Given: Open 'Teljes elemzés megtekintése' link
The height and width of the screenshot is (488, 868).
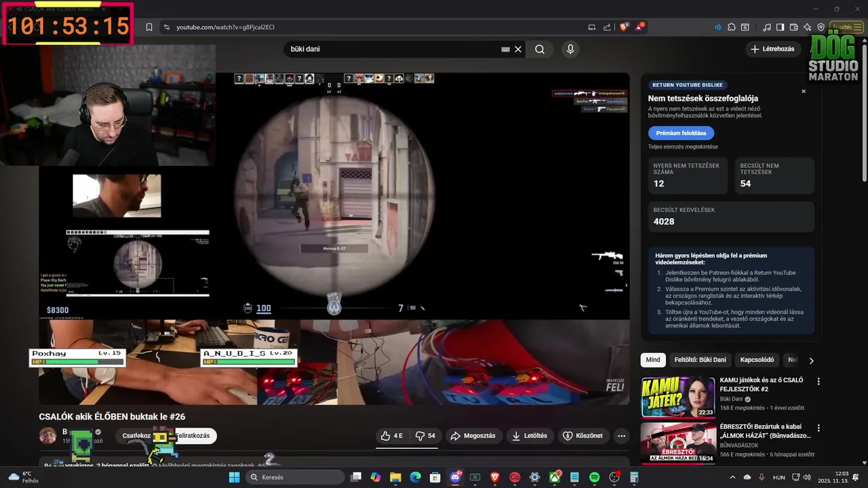Looking at the screenshot, I should (682, 147).
